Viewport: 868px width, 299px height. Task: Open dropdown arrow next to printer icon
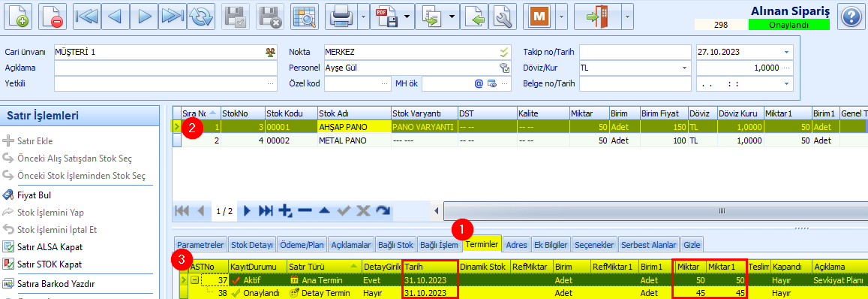click(363, 17)
